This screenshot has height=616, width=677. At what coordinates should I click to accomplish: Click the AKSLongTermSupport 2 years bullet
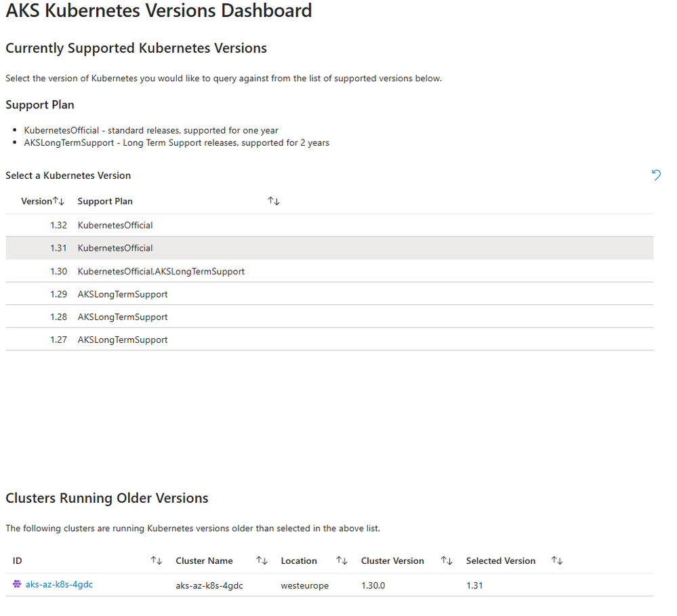point(177,142)
